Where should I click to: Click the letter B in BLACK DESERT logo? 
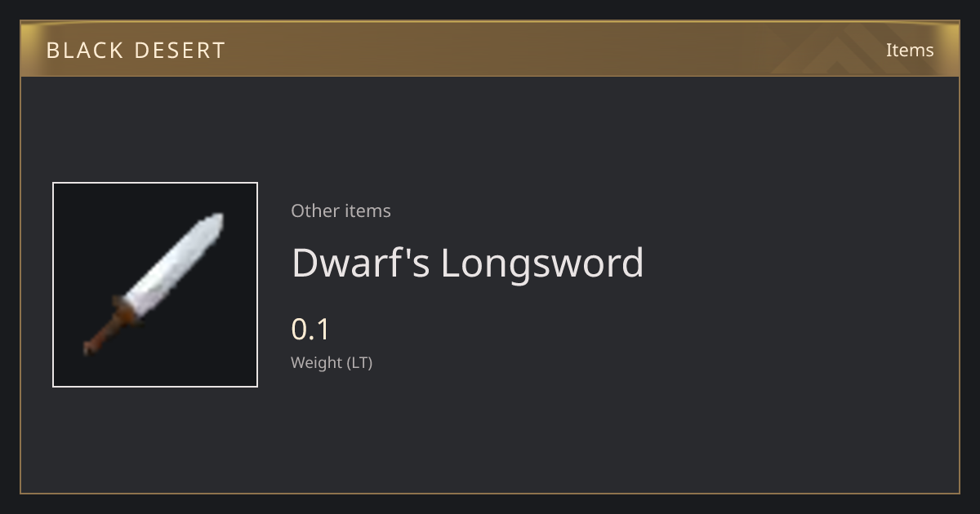point(53,51)
